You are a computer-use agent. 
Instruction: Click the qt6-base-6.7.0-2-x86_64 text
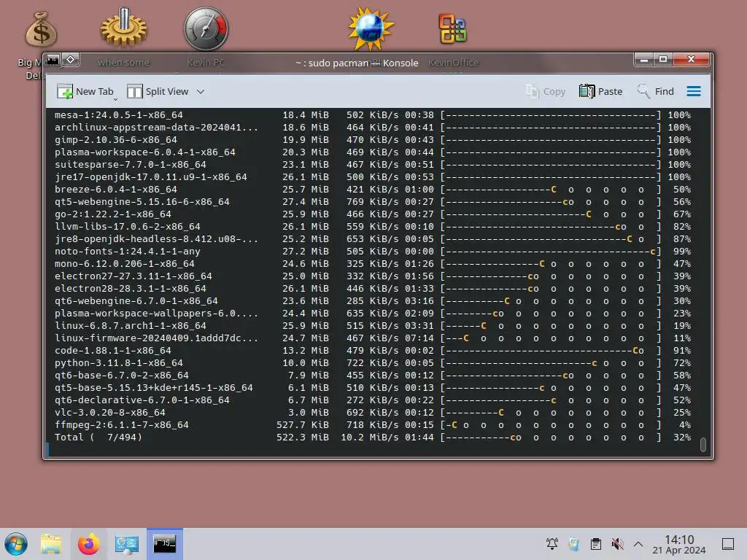click(122, 375)
